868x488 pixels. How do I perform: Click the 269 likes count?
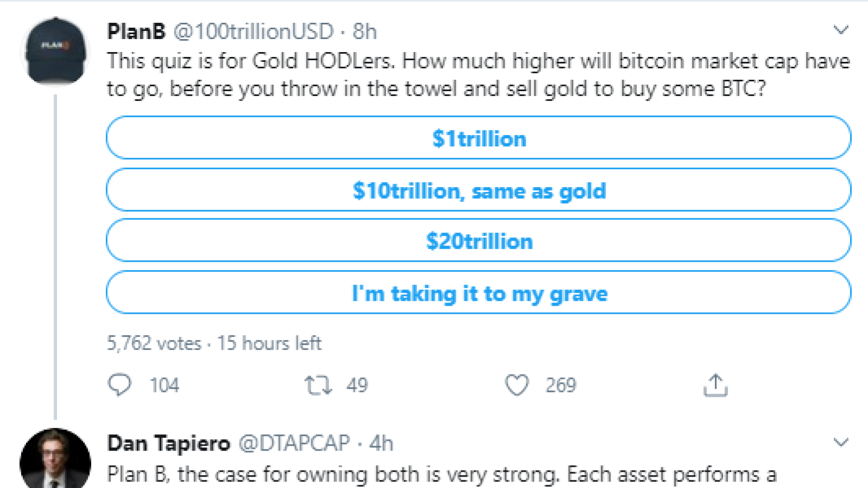pyautogui.click(x=560, y=385)
